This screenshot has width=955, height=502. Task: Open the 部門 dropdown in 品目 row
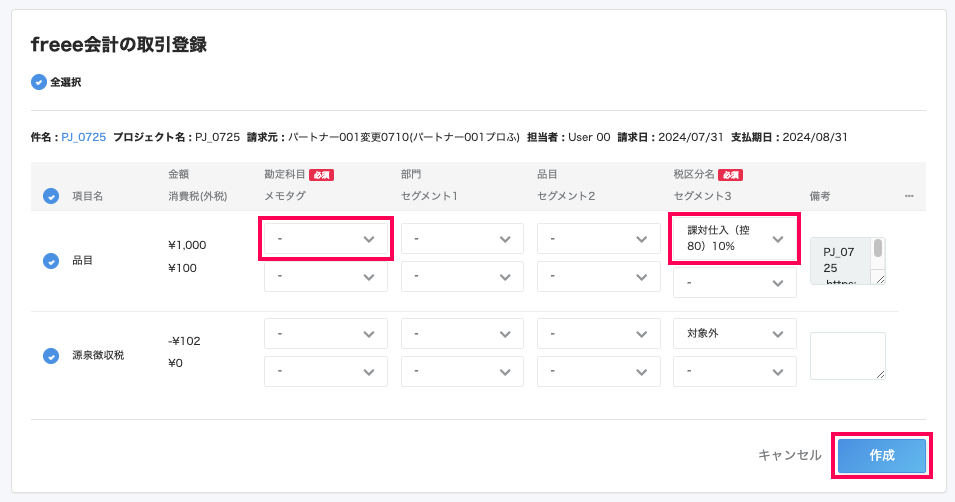462,239
